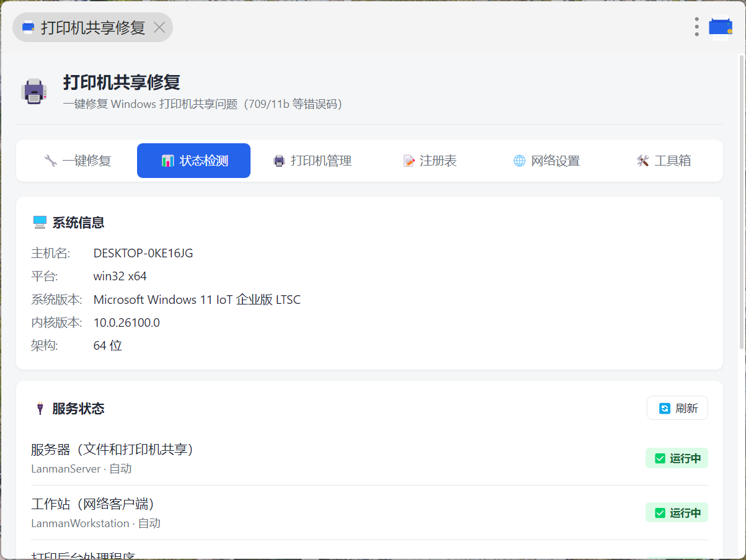Click the 内核版本: label

[56, 322]
